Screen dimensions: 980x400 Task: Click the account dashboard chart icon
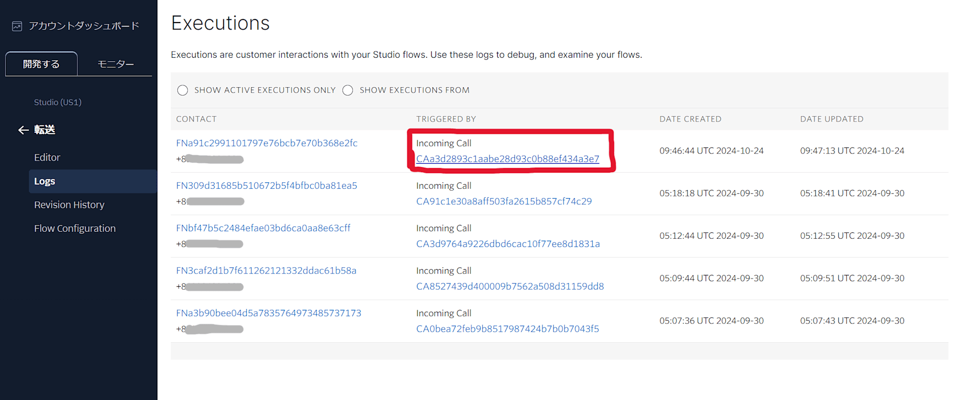(17, 26)
